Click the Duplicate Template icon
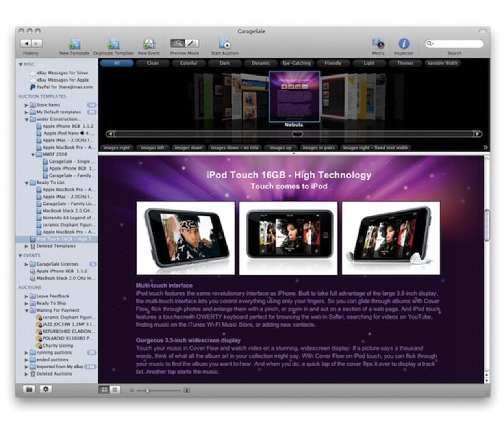 113,44
